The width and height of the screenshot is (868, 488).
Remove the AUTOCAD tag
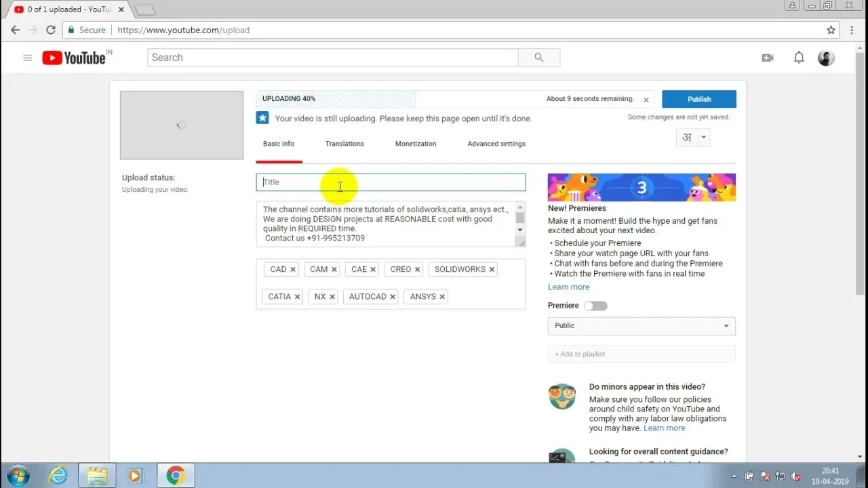[393, 297]
